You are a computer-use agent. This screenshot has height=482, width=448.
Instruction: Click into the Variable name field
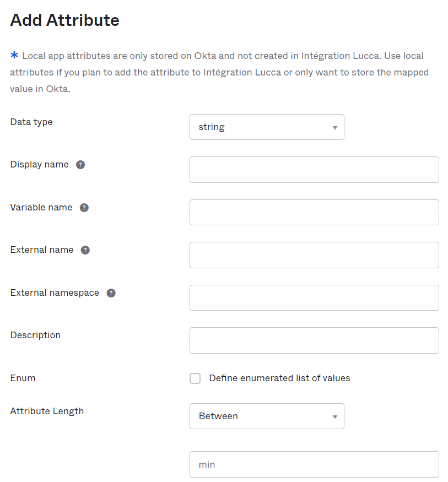pyautogui.click(x=314, y=213)
